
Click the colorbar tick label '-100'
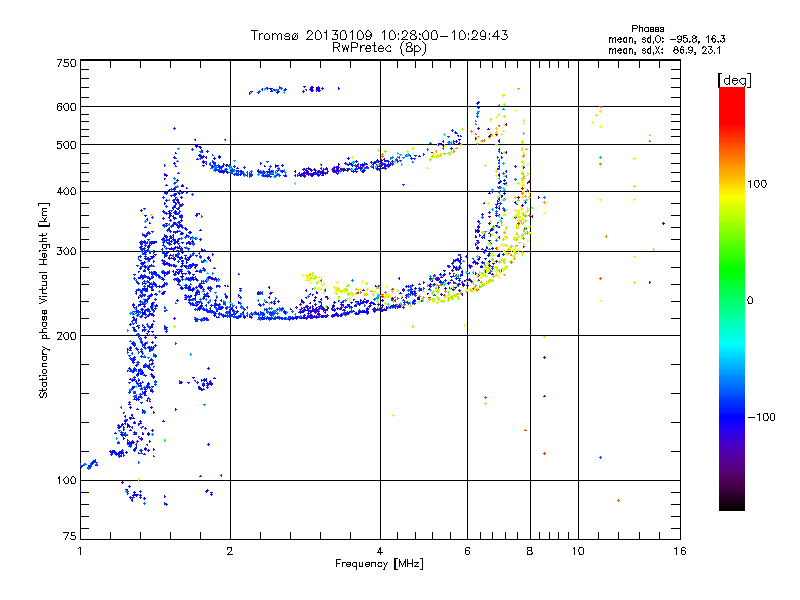pos(761,417)
